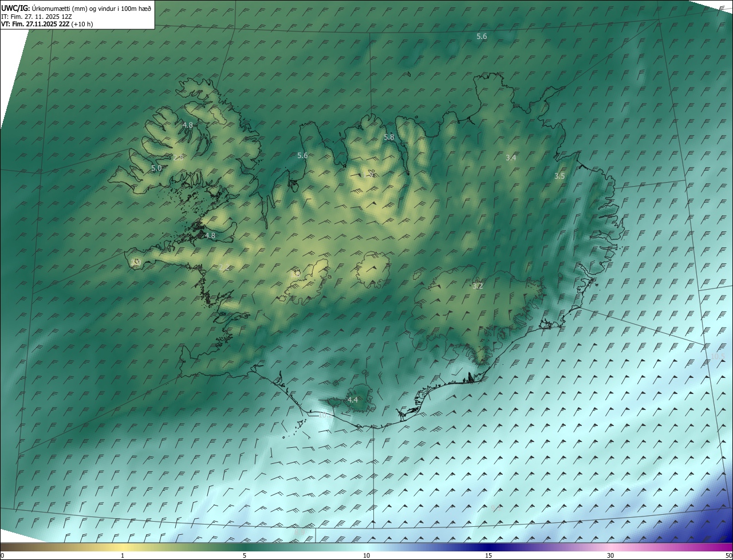The height and width of the screenshot is (560, 733).
Task: Select the 3.2 value label on Vatnajökull glacier
Action: (478, 286)
